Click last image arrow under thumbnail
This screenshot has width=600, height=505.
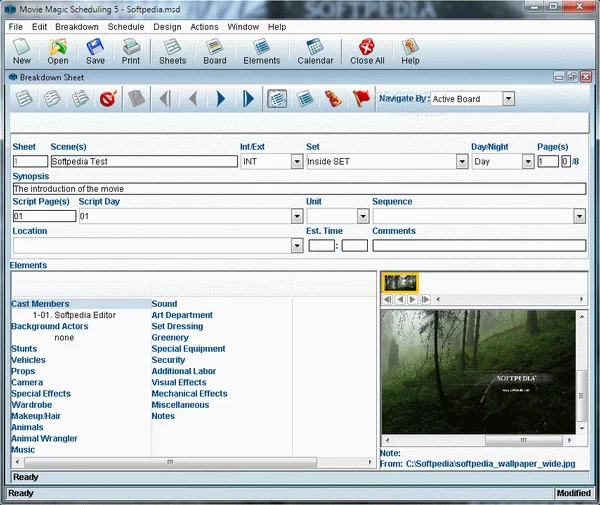(425, 299)
